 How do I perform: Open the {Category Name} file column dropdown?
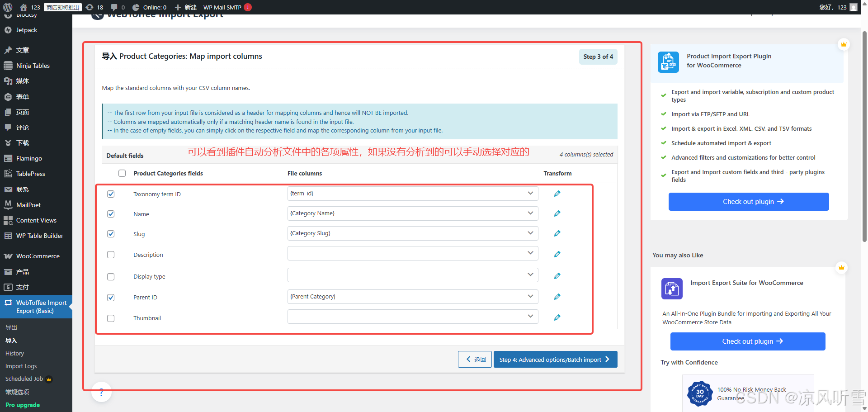coord(413,213)
